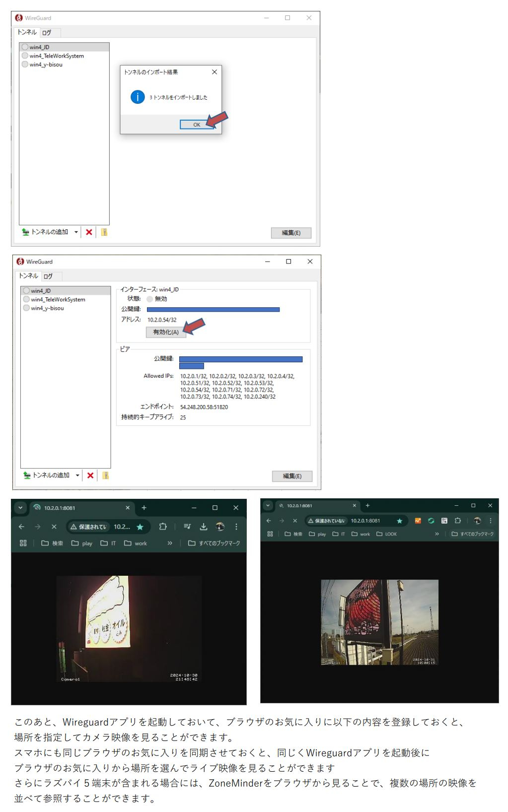The image size is (508, 812).
Task: Click daytime camera feed in right browser
Action: [x=379, y=622]
